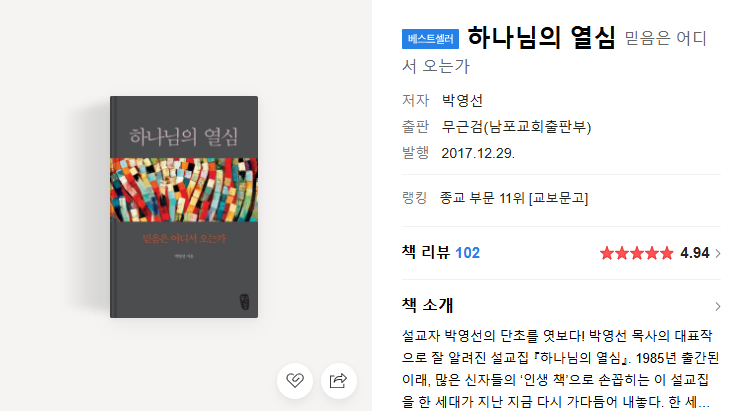
Task: Click the 책 리뷰 heading
Action: (x=425, y=252)
